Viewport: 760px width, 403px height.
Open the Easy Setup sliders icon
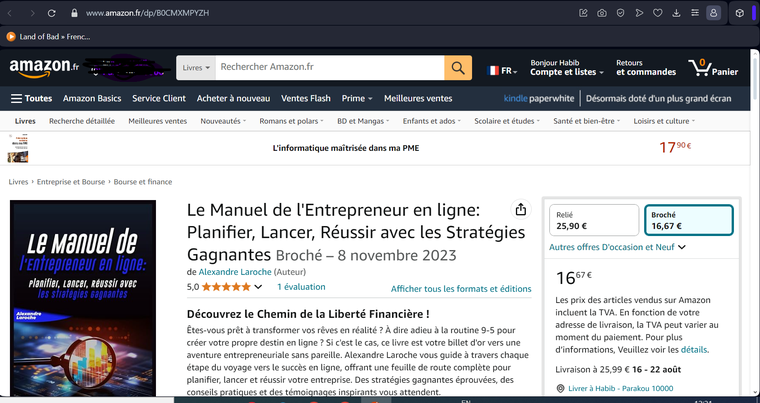coord(695,13)
